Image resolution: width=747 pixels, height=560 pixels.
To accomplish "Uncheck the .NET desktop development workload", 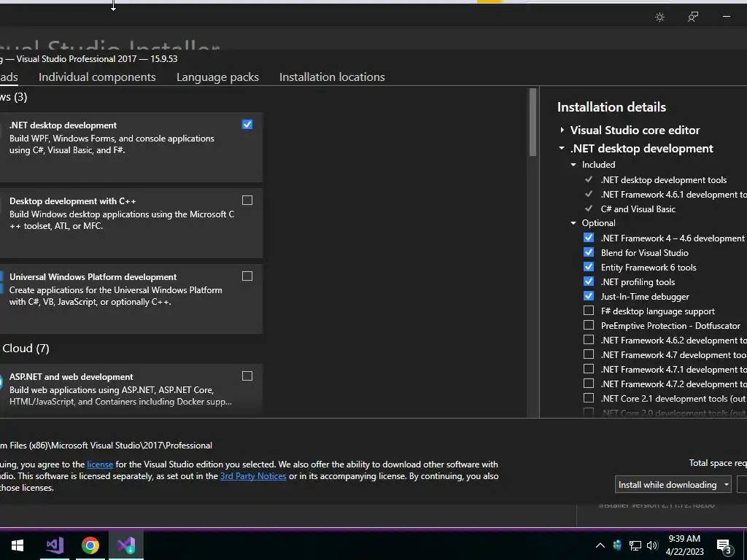I will [247, 124].
